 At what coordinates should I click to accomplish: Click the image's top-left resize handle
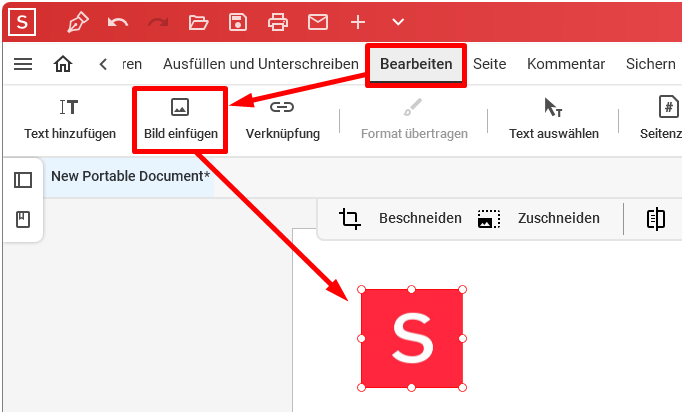click(361, 289)
